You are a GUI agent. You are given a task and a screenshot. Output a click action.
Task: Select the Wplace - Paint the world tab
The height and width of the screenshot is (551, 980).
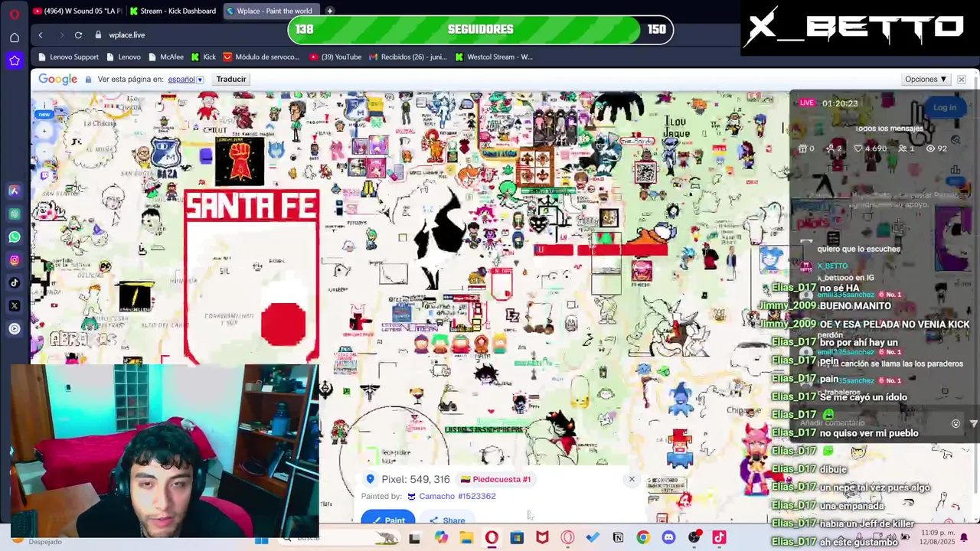click(272, 11)
